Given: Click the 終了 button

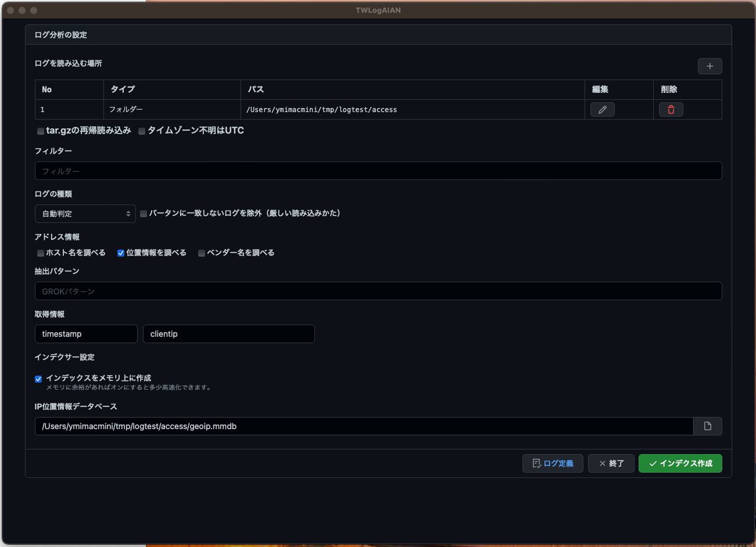Looking at the screenshot, I should click(x=611, y=463).
